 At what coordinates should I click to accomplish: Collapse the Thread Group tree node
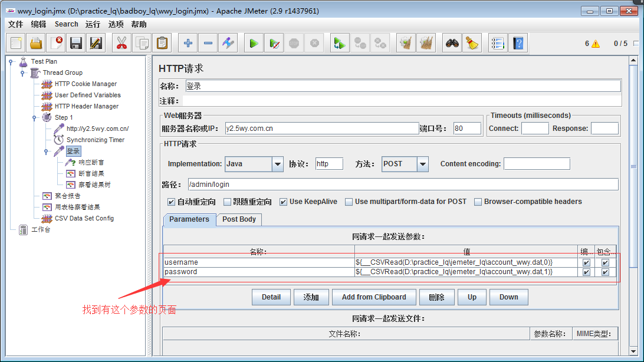click(x=22, y=73)
